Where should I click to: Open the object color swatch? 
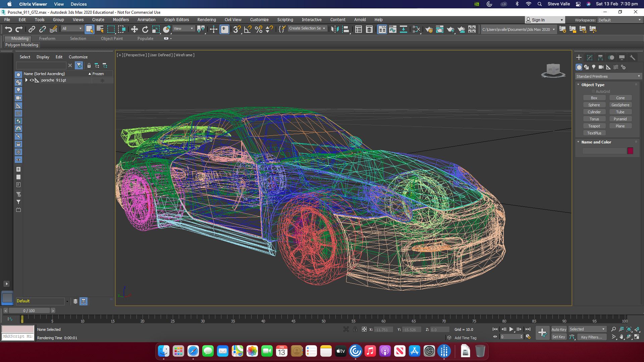pyautogui.click(x=630, y=151)
